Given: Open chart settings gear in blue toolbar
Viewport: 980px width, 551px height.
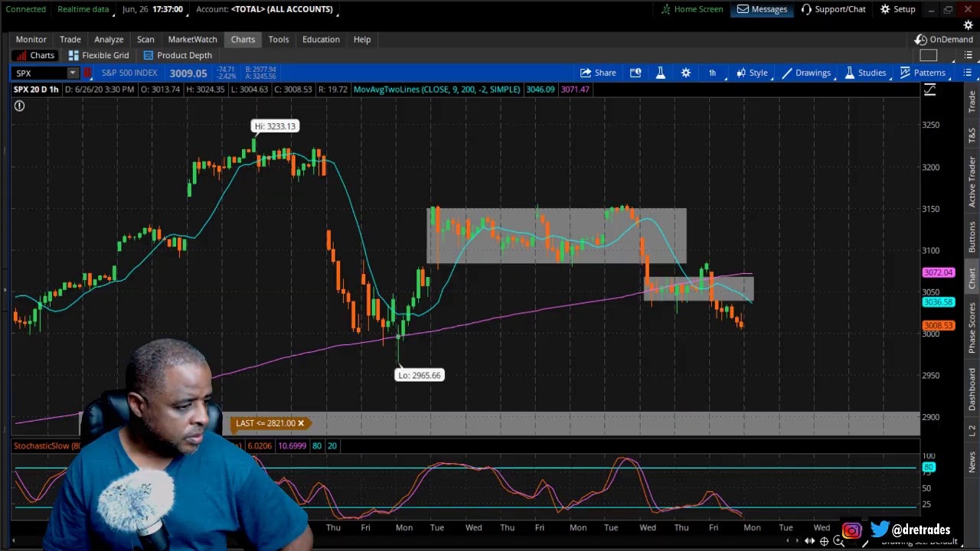Looking at the screenshot, I should click(x=686, y=73).
